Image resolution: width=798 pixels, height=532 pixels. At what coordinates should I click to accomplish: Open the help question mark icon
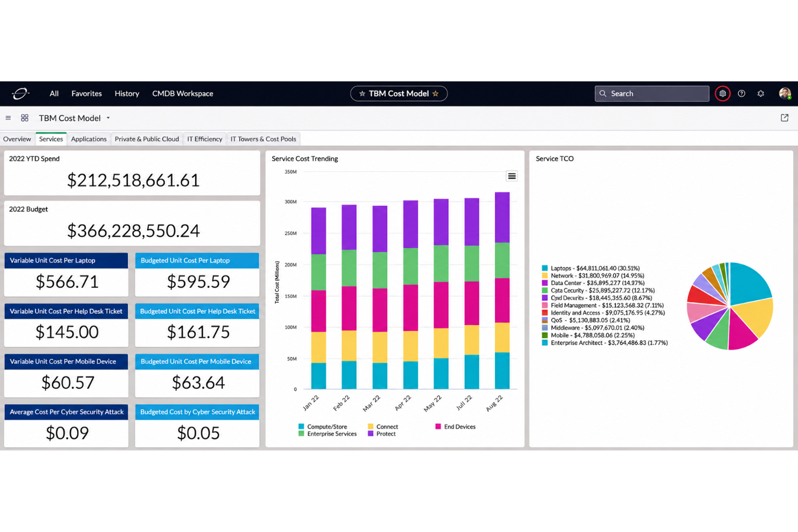click(741, 94)
